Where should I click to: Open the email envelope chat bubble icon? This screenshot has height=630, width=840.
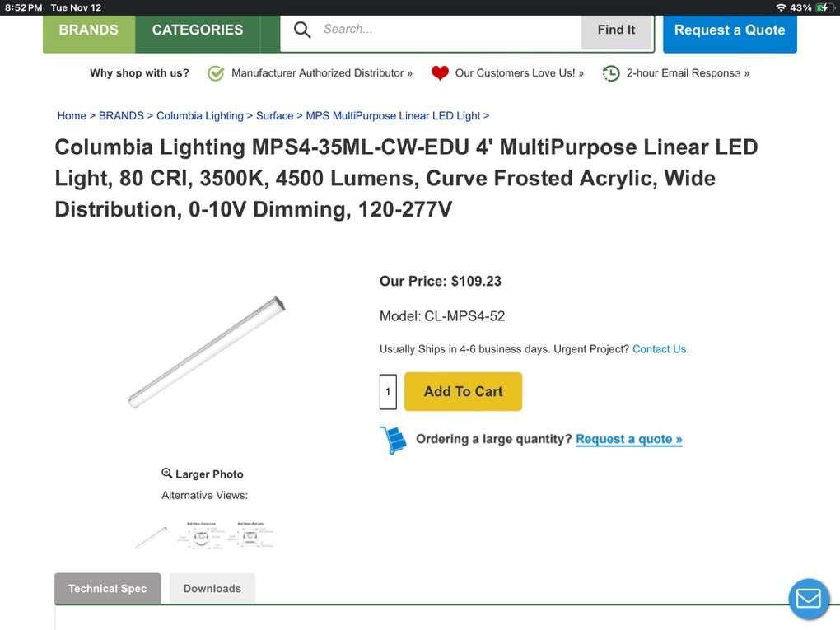[x=808, y=599]
